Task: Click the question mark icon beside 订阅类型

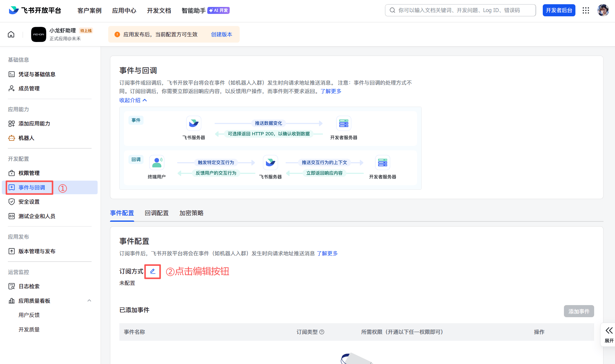Action: click(322, 332)
